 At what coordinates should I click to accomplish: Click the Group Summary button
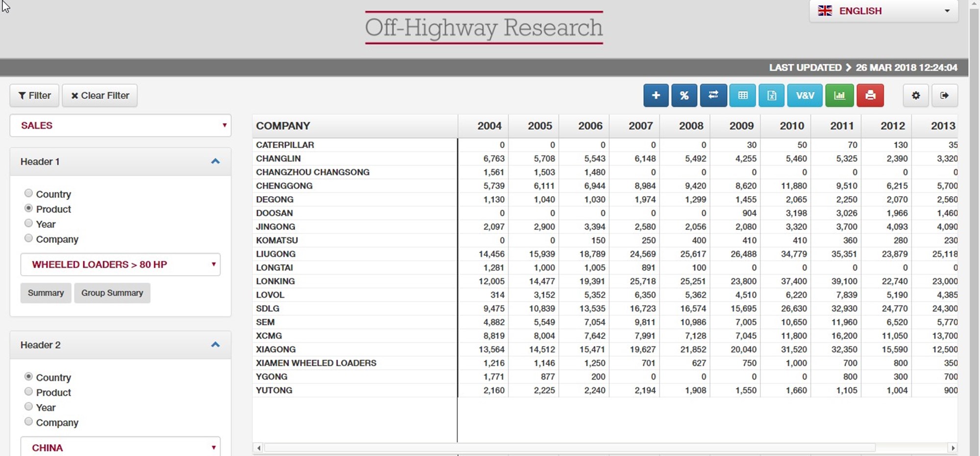pyautogui.click(x=112, y=293)
